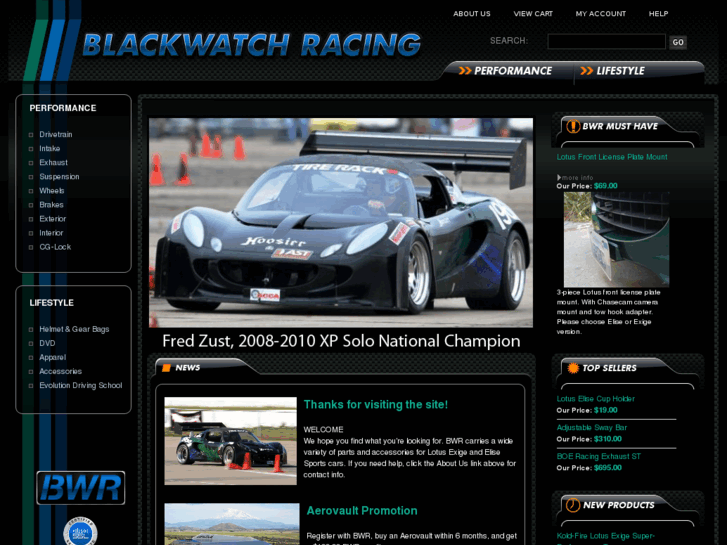Open My Account

tap(600, 14)
